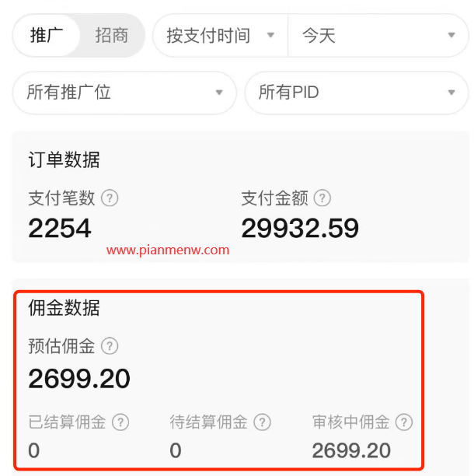474x476 pixels.
Task: Click help icon beside 待结算佣金
Action: [263, 422]
